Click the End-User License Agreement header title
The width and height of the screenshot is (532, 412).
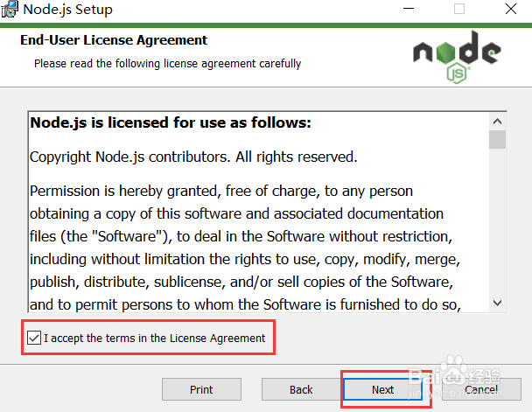pyautogui.click(x=114, y=40)
